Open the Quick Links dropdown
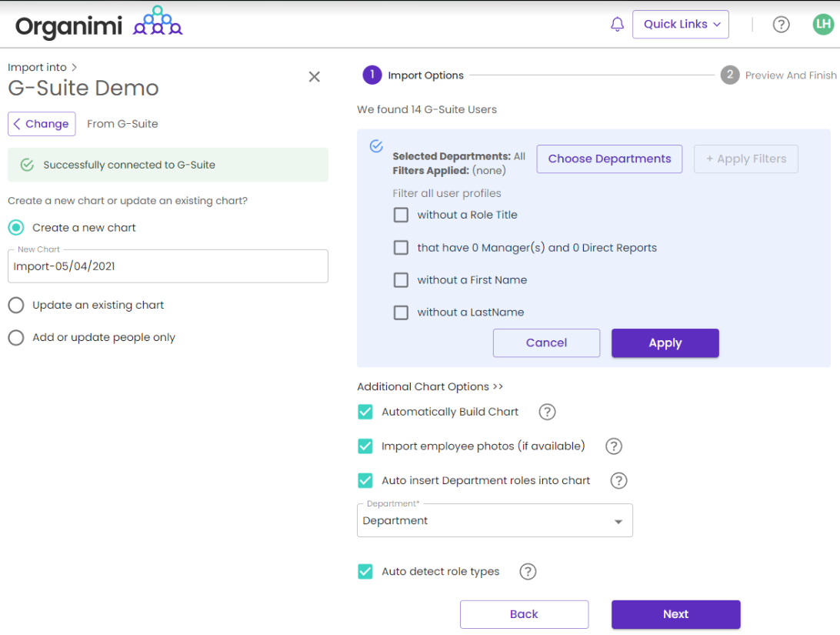This screenshot has width=840, height=635. point(680,25)
